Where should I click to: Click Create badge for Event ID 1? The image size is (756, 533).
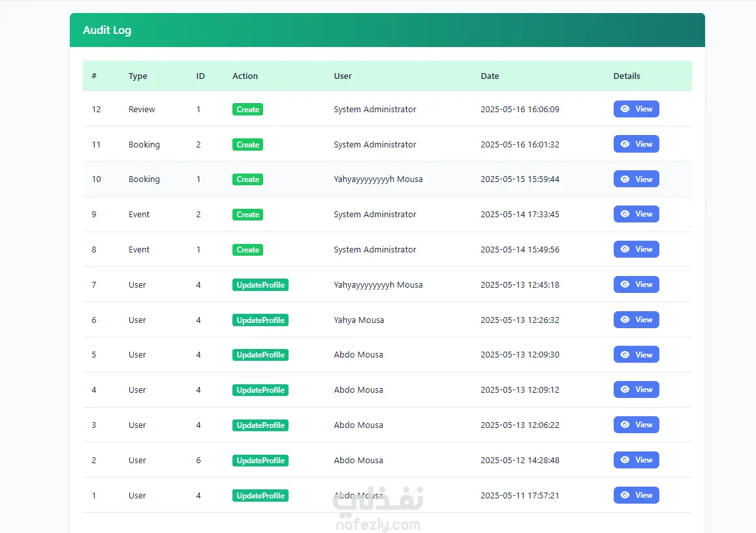tap(248, 250)
